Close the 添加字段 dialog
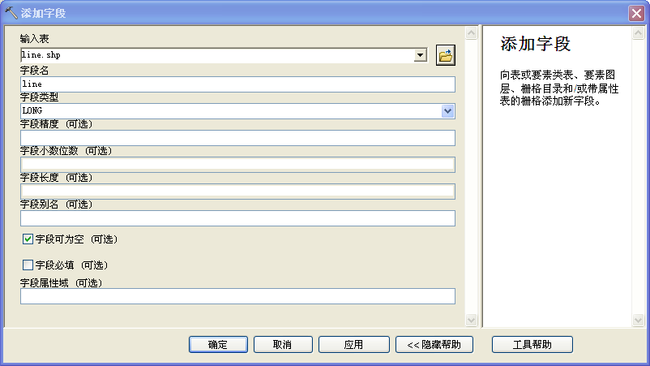 pos(636,13)
